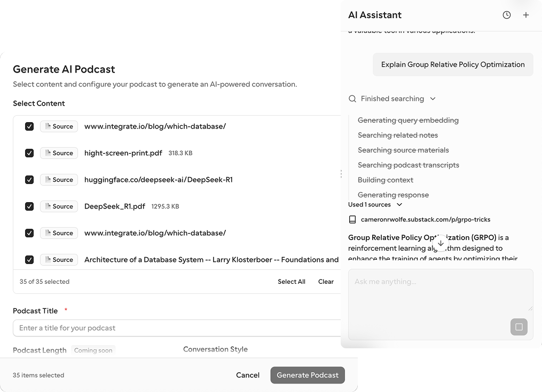Open cameronrwolfe.substack.com source link
The width and height of the screenshot is (542, 392).
(x=426, y=219)
